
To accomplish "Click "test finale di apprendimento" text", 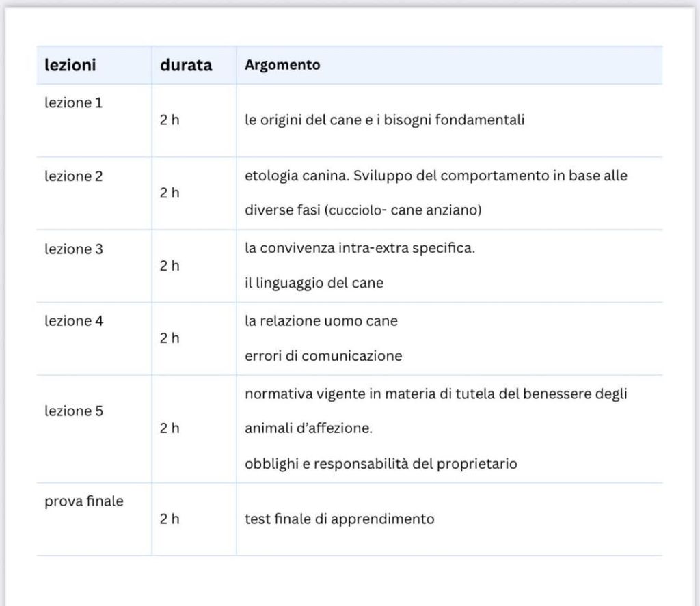I will pos(339,519).
